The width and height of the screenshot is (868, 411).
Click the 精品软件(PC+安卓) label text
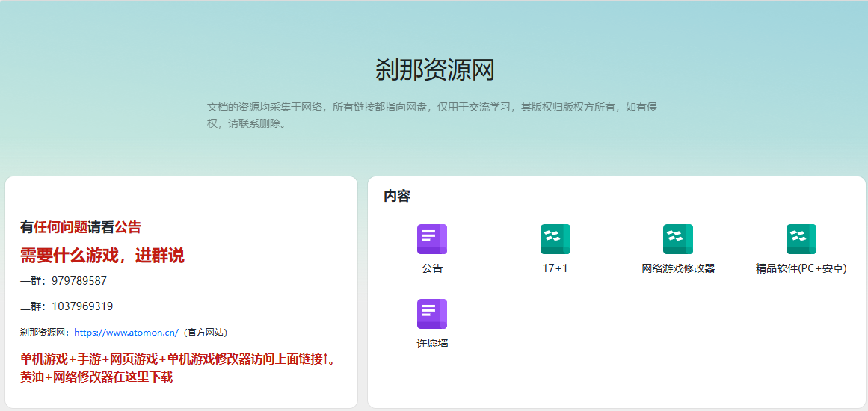point(801,269)
